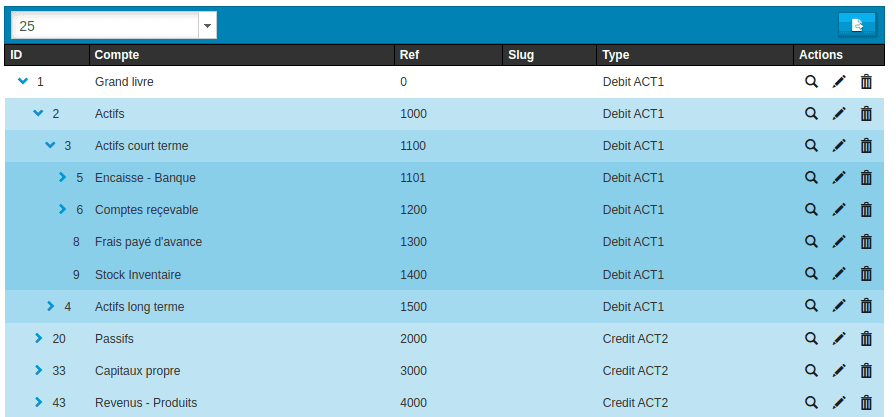Delete the Grand livre account
Viewport: 896px width, 417px height.
[x=866, y=82]
